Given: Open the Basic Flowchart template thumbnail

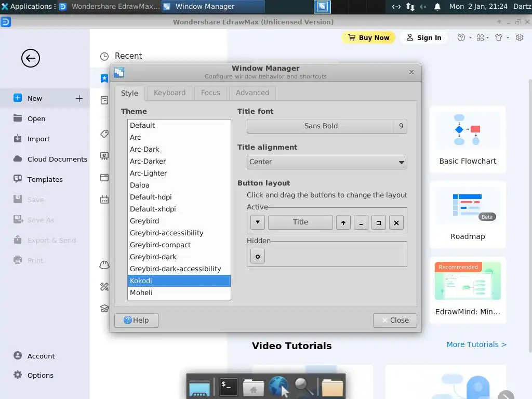Looking at the screenshot, I should [468, 139].
